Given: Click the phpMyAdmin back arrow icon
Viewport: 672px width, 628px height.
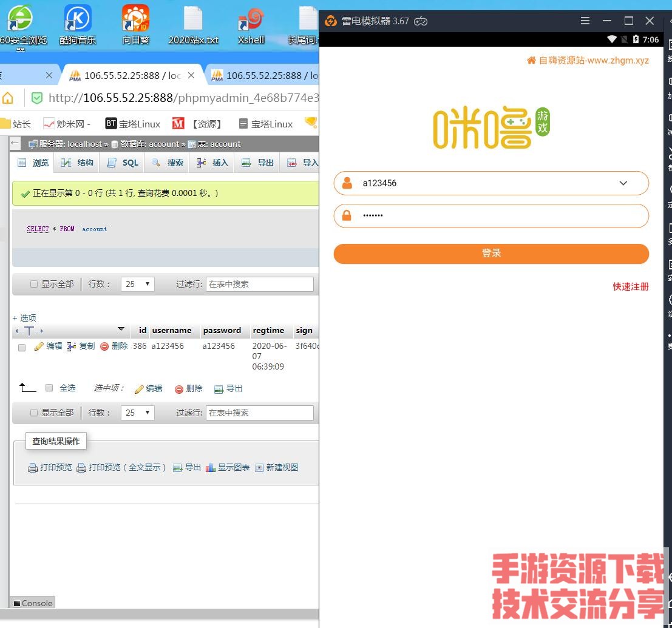Looking at the screenshot, I should tap(15, 144).
